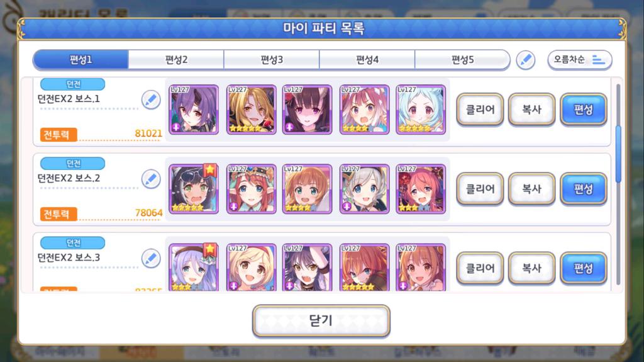Screen dimensions: 644x362
Task: Click round pencil icon next to 편성5 tab
Action: tap(525, 60)
